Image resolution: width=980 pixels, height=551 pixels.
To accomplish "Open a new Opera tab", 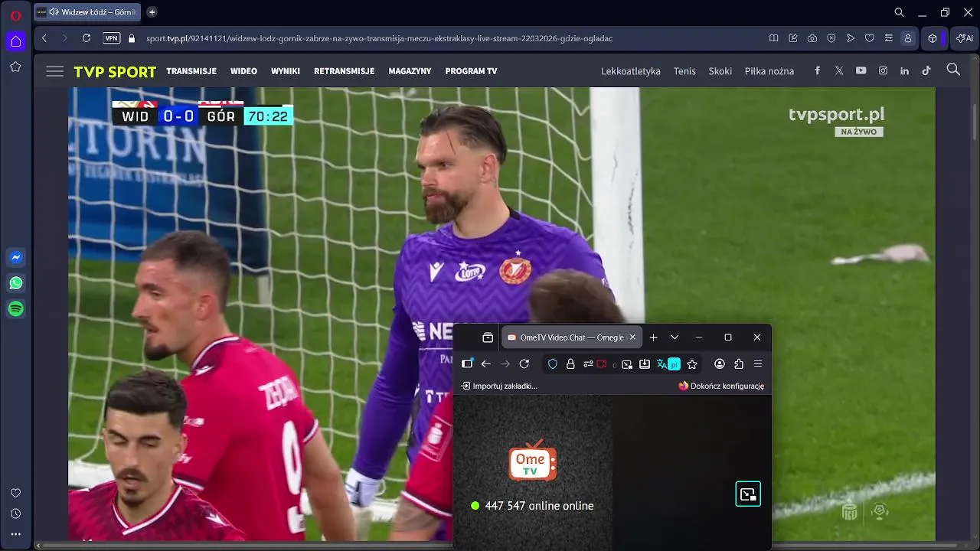I will [x=152, y=12].
